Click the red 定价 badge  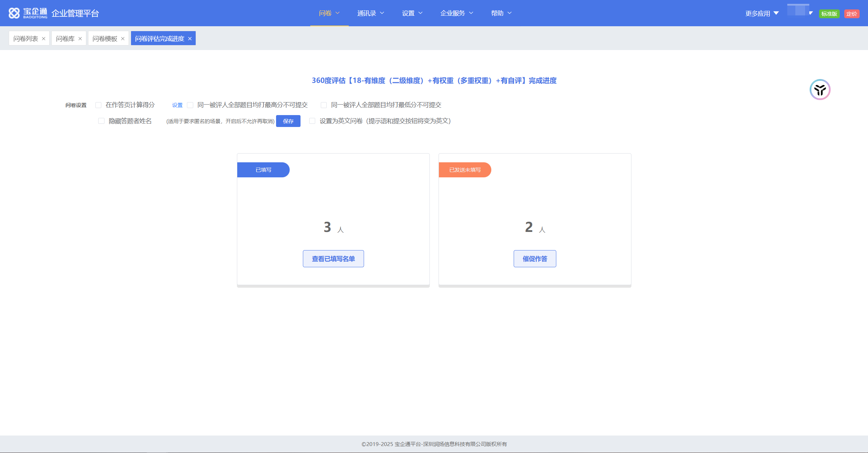pos(852,14)
